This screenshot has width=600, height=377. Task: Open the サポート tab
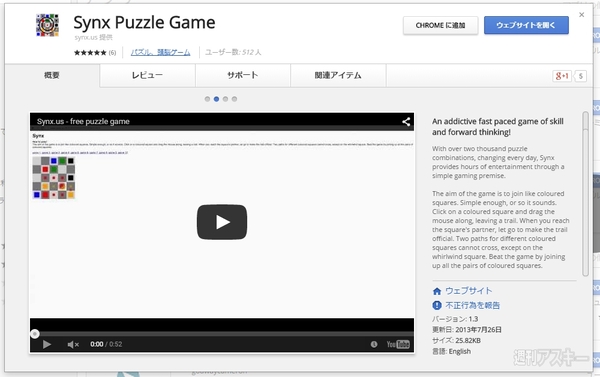tap(243, 75)
